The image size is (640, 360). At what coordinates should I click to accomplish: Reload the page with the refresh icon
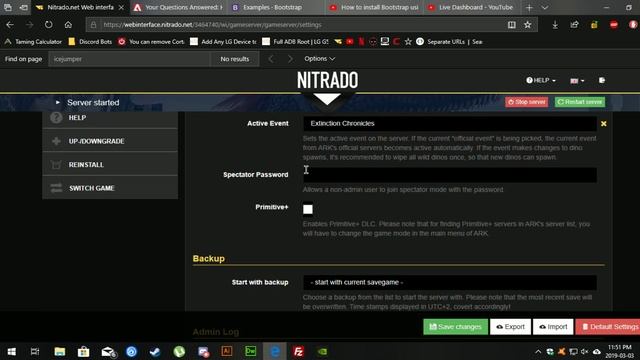[x=49, y=25]
